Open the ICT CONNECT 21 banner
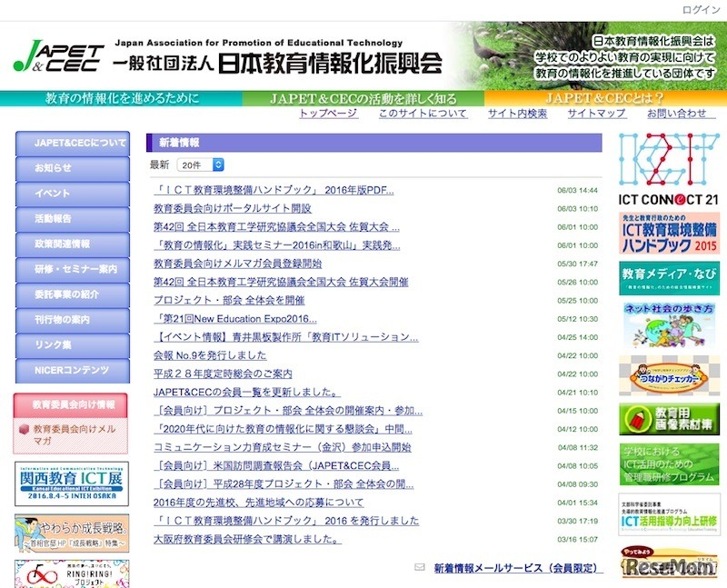 [669, 169]
